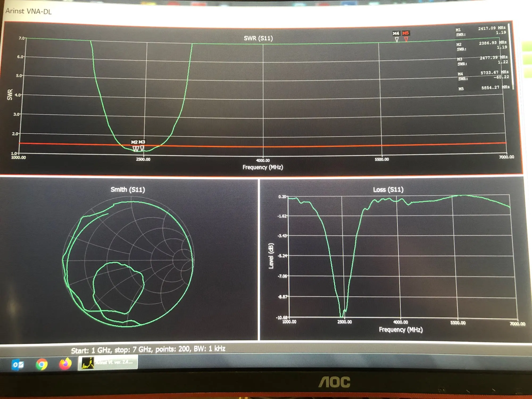
Task: Click inside the Smith (S11) chart
Action: (128, 261)
